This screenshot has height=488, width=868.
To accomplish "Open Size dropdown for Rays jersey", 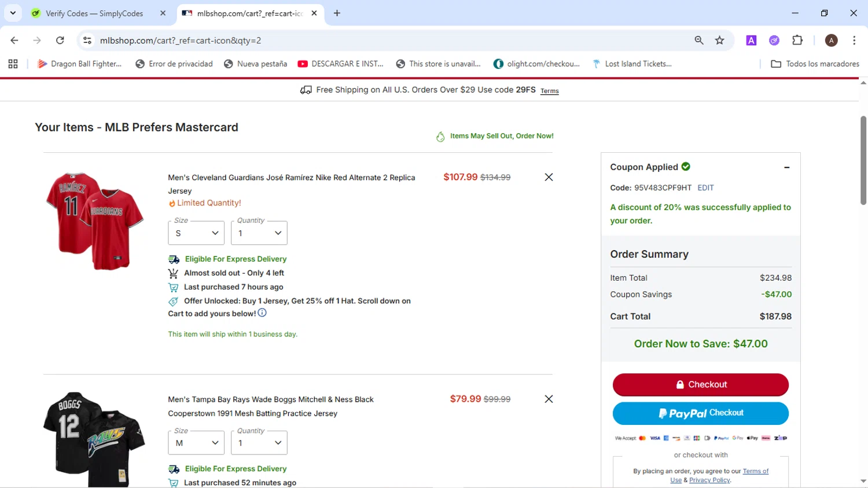I will point(196,443).
